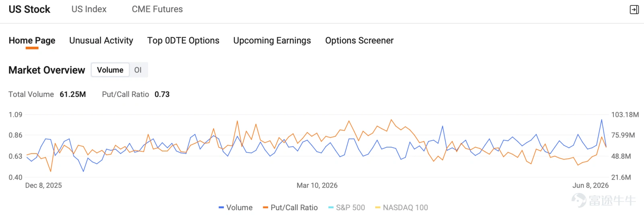Click the Mar 10, 2026 axis date
The image size is (644, 215).
click(x=317, y=185)
